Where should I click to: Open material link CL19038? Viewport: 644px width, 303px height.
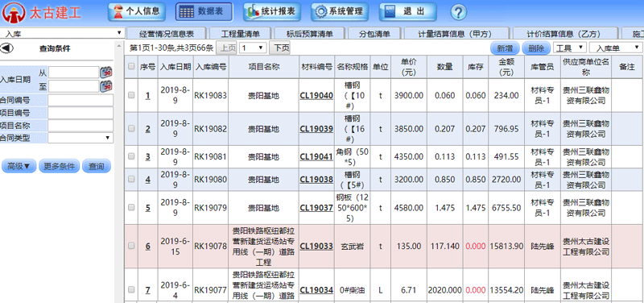[316, 180]
